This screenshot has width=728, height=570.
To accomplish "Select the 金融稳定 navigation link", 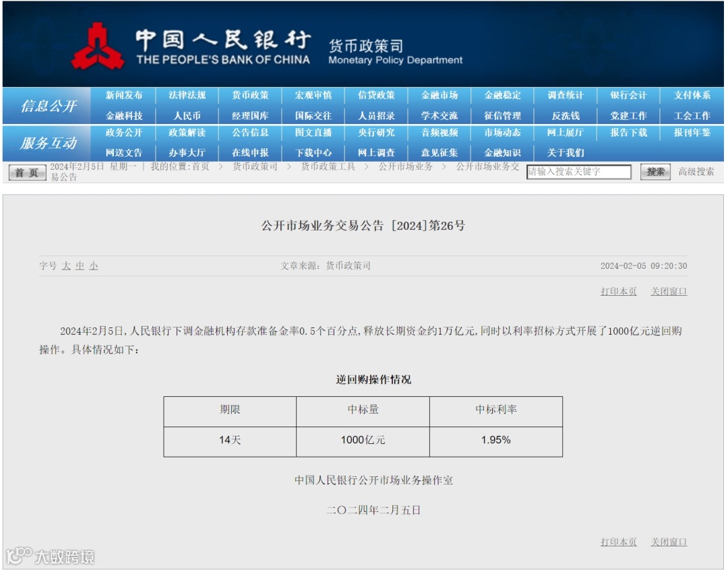I will point(502,95).
